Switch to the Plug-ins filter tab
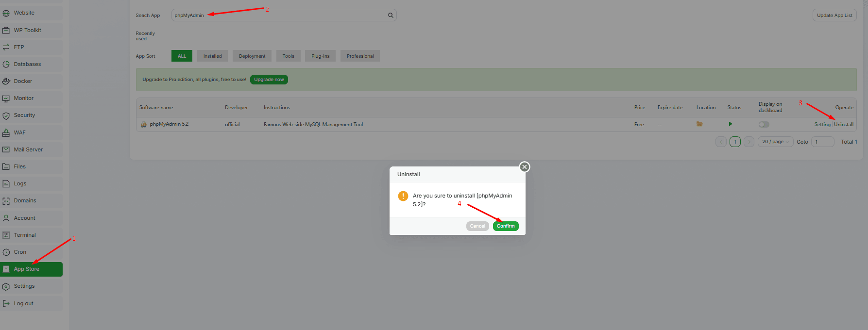This screenshot has height=330, width=868. pos(320,56)
